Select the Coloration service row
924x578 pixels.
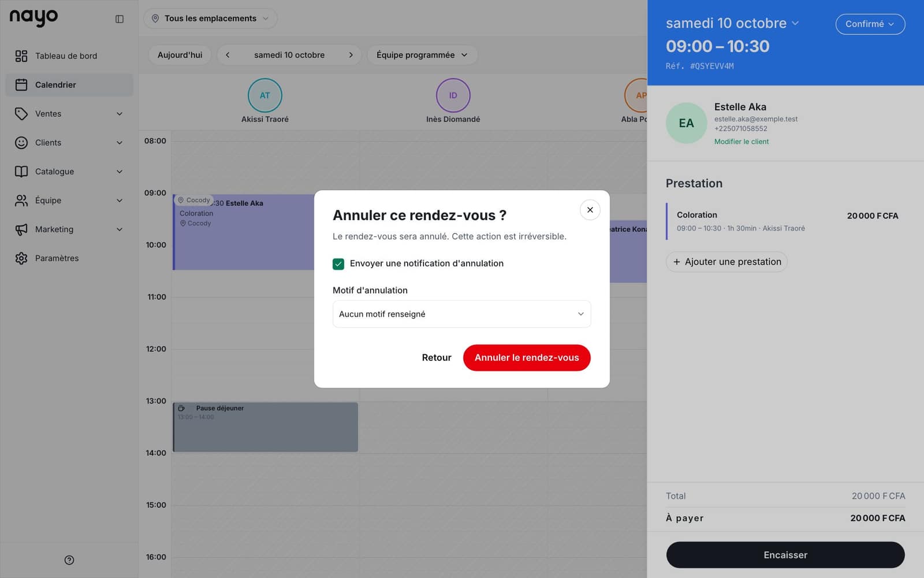pos(785,221)
